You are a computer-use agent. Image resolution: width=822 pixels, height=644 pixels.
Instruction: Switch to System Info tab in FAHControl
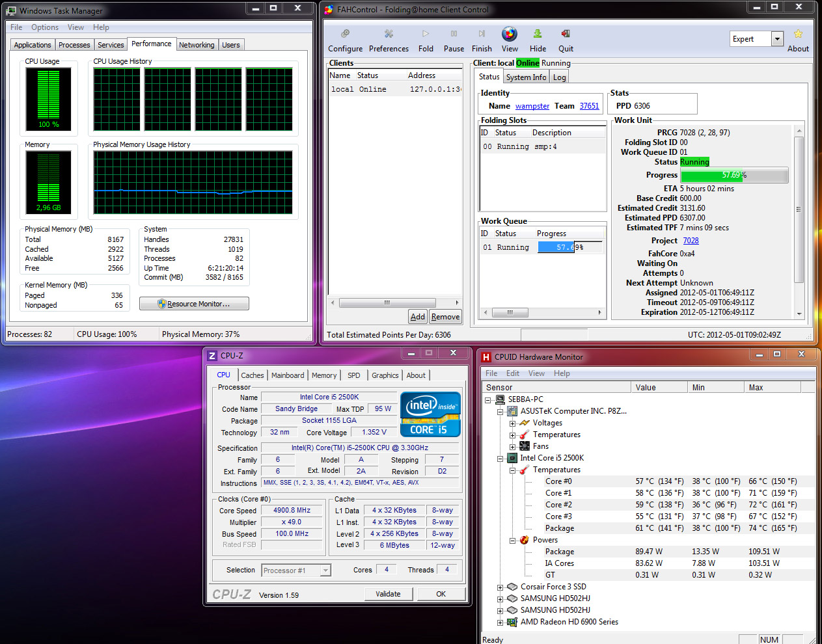(x=526, y=77)
